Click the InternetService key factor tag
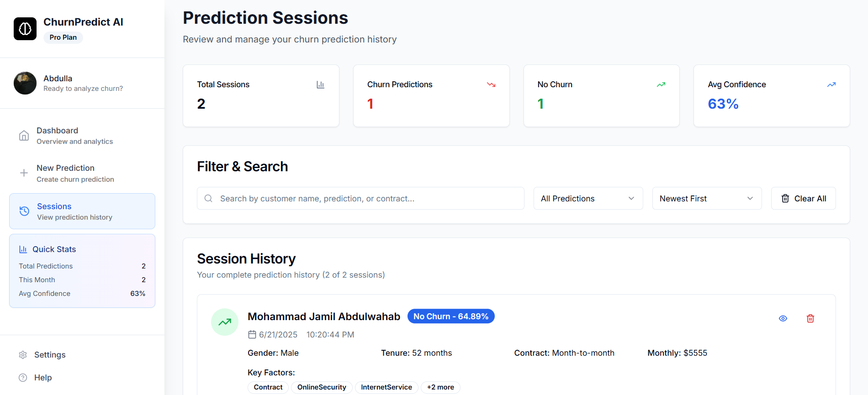 (x=386, y=387)
